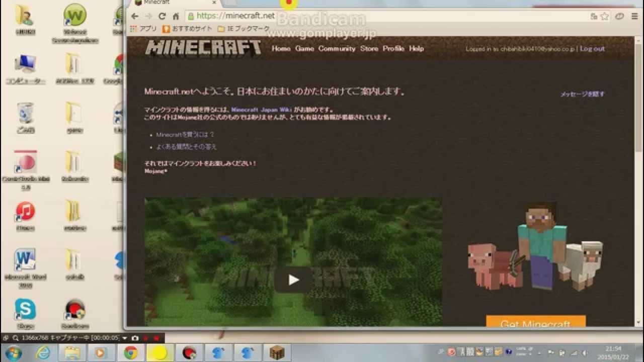Open the Skype desktop shortcut
This screenshot has width=644, height=362.
coord(25,314)
